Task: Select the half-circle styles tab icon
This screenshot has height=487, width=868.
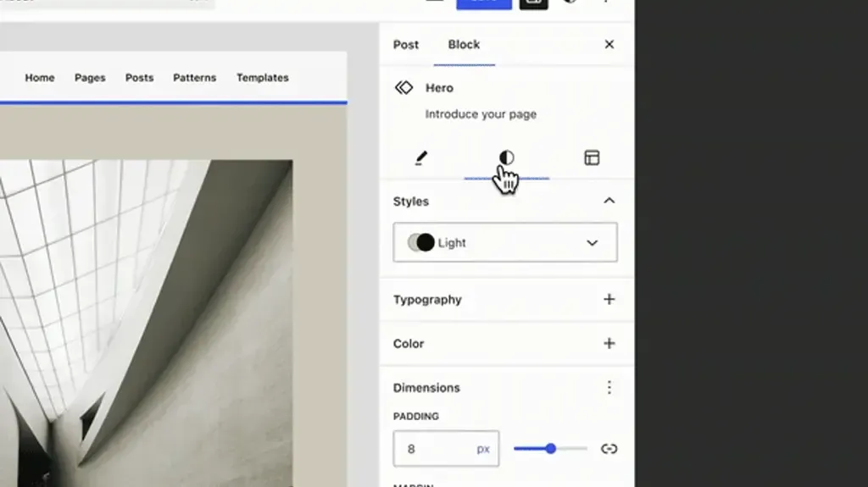Action: coord(507,158)
